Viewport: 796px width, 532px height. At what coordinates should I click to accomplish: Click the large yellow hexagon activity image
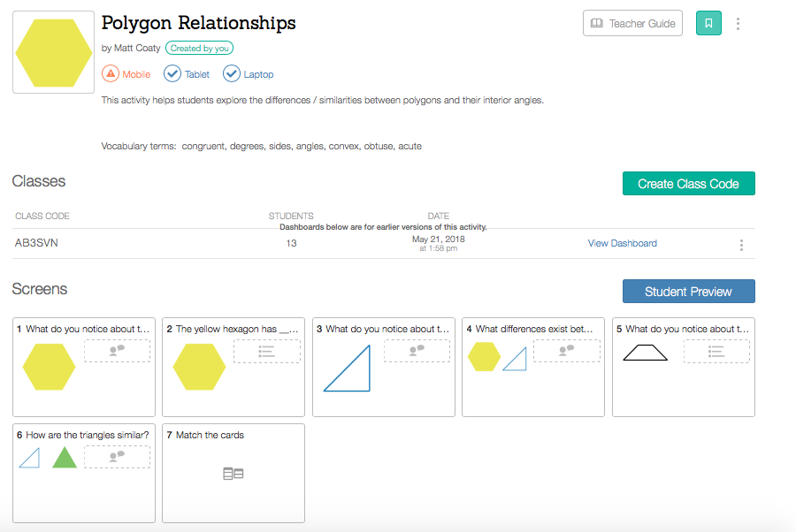[54, 52]
